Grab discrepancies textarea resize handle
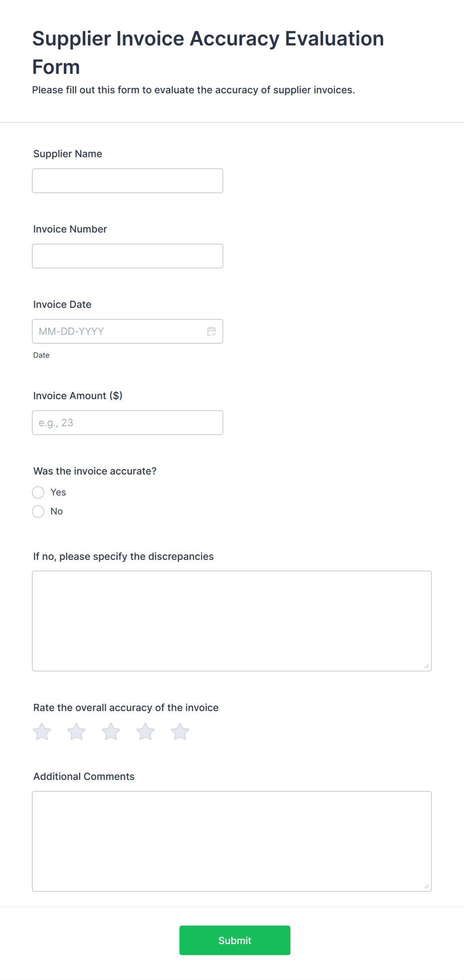Viewport: 464px width, 980px height. click(427, 666)
